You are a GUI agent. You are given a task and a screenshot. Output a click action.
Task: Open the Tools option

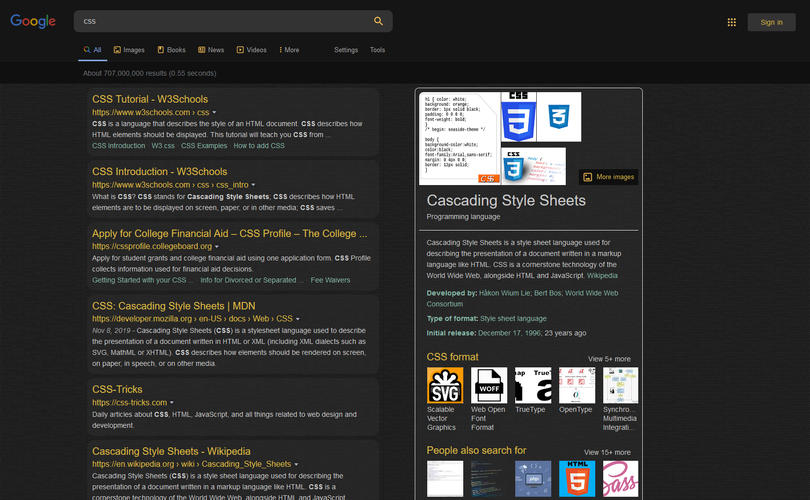pos(377,50)
